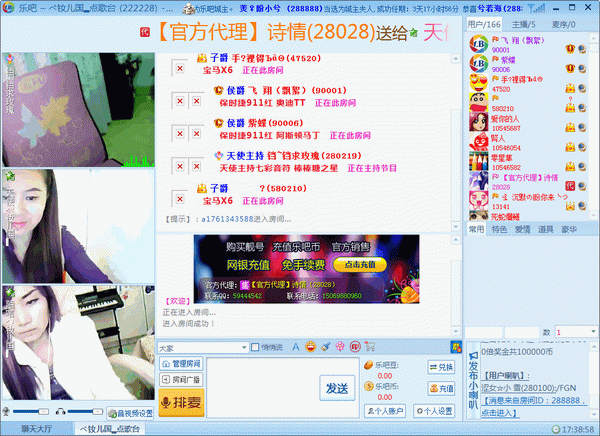Open 管理房间 room management

coord(181,364)
